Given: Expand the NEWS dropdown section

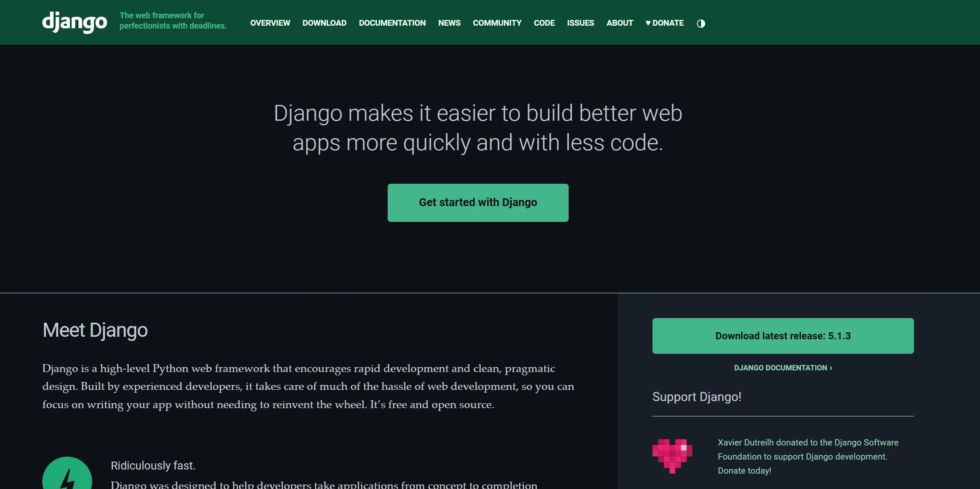Looking at the screenshot, I should coord(449,23).
